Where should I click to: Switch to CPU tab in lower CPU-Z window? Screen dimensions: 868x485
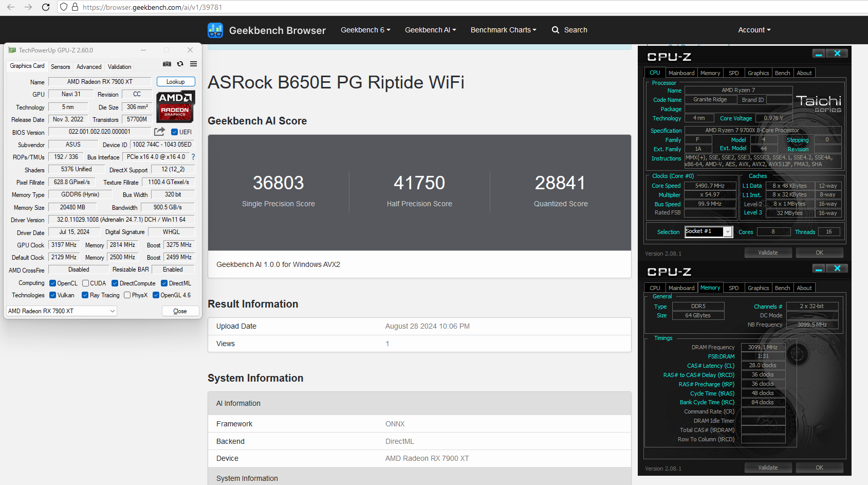coord(655,288)
